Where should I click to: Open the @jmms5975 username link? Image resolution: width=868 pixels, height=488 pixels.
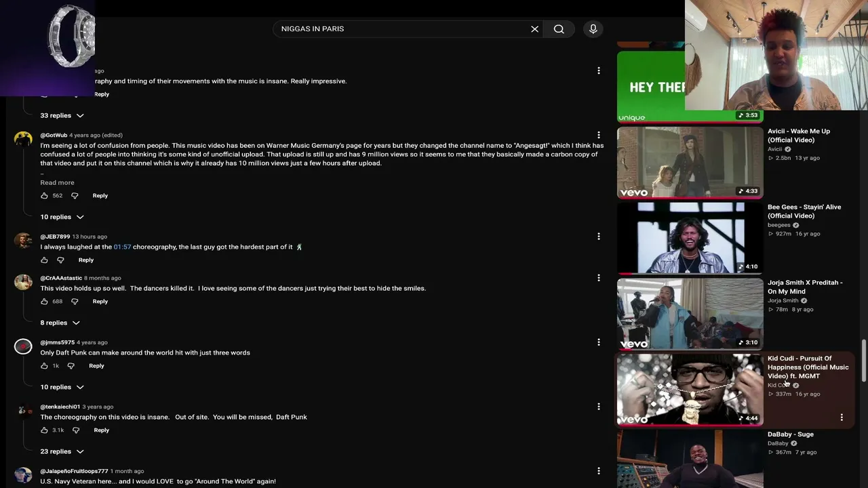click(57, 342)
